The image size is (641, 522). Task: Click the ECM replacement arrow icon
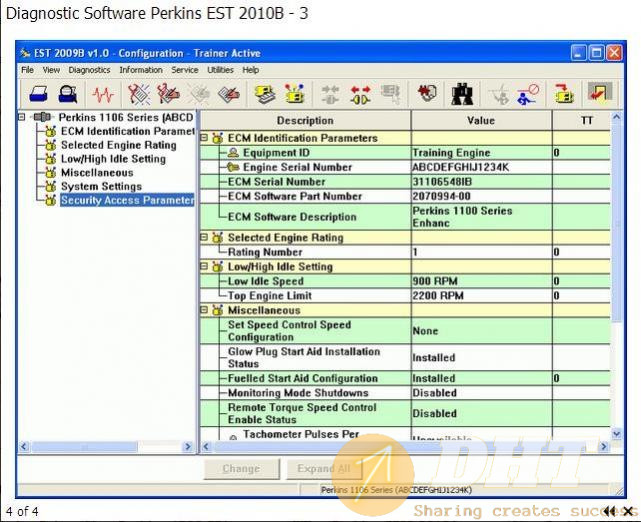pos(564,93)
